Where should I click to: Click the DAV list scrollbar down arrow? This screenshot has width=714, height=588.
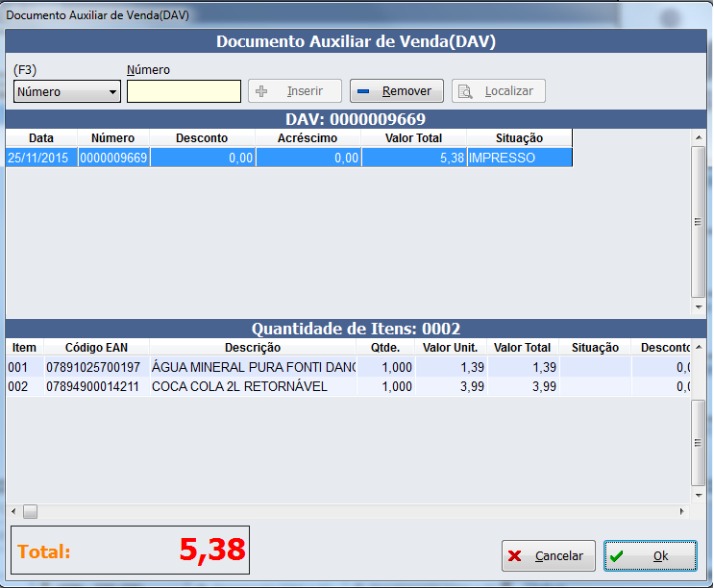(x=699, y=307)
